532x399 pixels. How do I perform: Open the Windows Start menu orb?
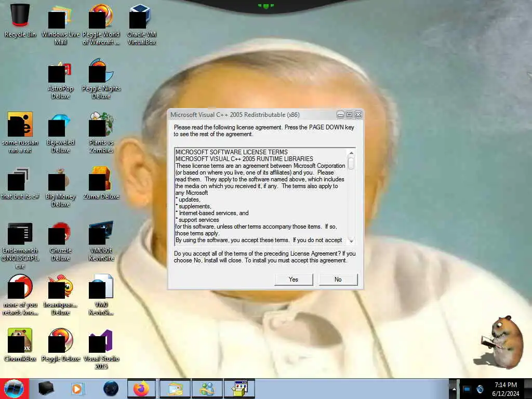coord(14,389)
